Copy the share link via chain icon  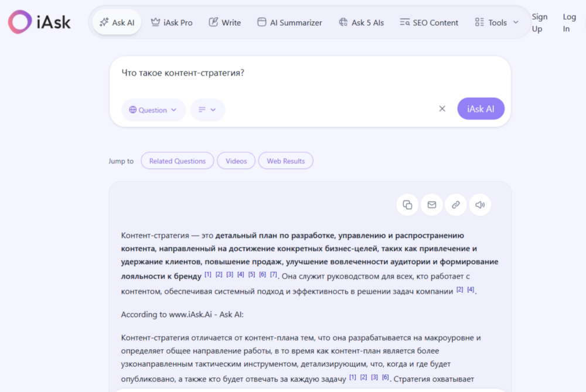pos(456,204)
